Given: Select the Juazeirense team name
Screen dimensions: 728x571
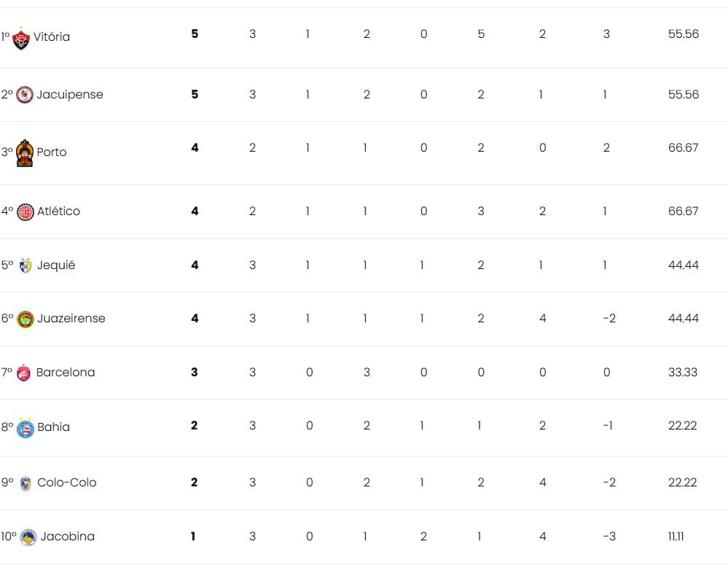Looking at the screenshot, I should pos(71,319).
